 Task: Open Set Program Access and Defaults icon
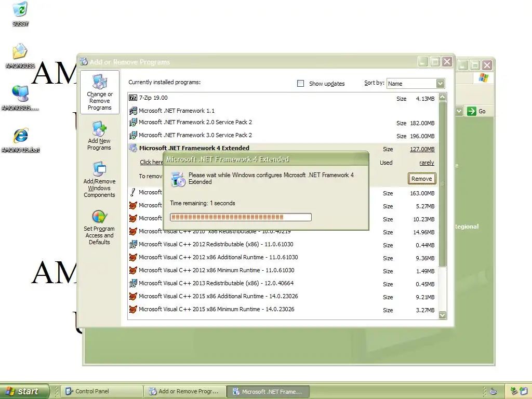(99, 227)
